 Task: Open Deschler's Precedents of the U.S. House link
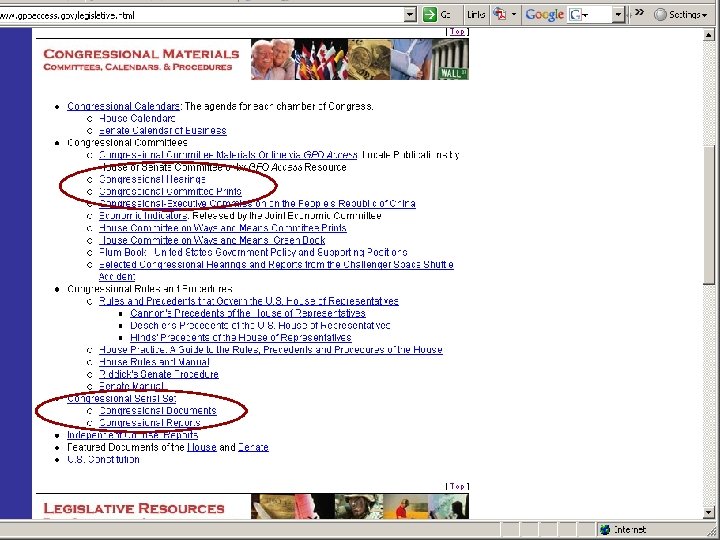pos(260,326)
